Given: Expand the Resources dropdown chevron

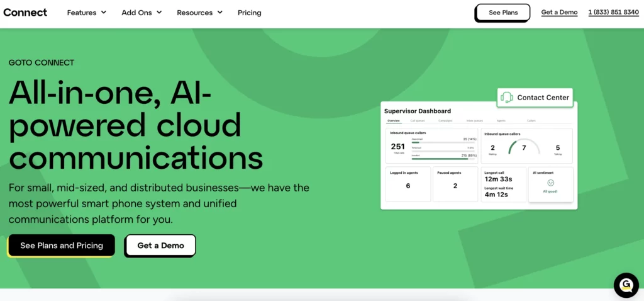Looking at the screenshot, I should tap(219, 13).
